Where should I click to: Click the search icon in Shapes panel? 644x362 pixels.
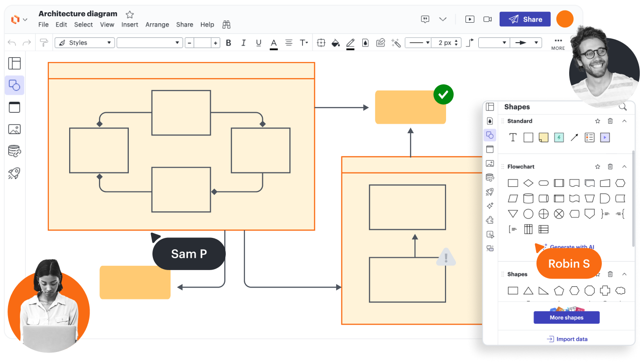(623, 107)
